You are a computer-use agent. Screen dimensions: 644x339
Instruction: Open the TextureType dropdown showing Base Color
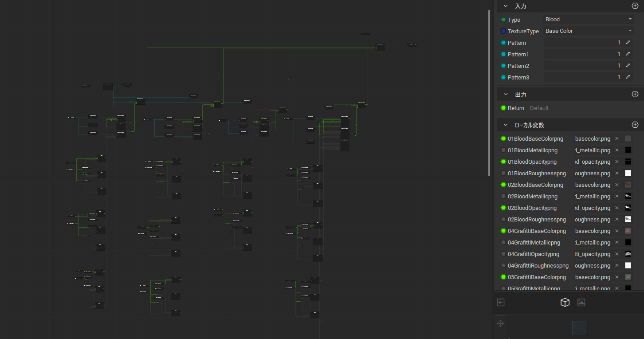588,31
